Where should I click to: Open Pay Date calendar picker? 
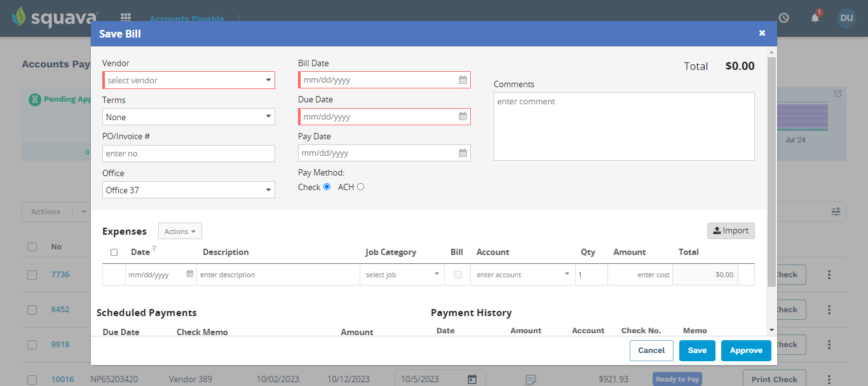463,153
